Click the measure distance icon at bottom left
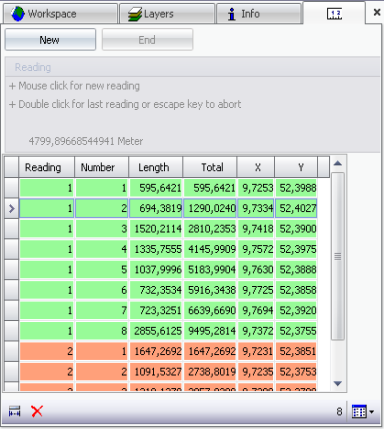 (15, 412)
